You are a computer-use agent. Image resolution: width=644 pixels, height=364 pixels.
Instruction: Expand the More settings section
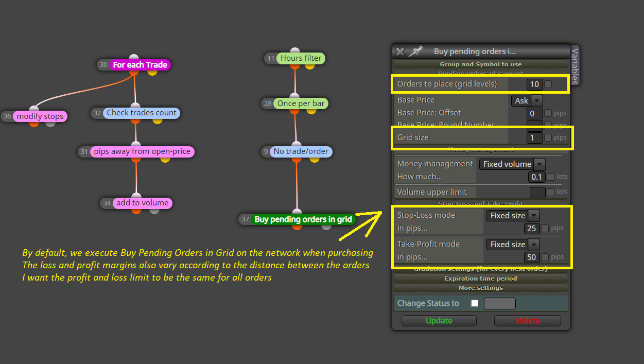point(481,288)
